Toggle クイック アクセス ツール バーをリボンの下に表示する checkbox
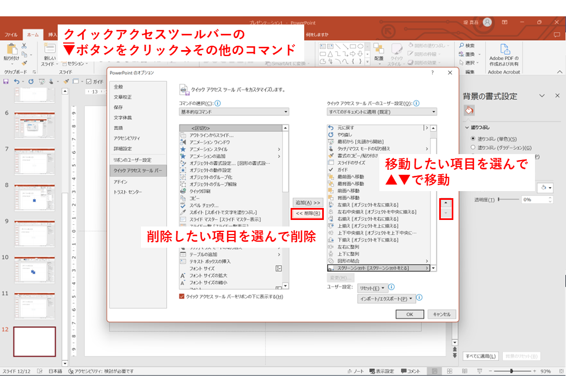This screenshot has height=392, width=566. (182, 296)
